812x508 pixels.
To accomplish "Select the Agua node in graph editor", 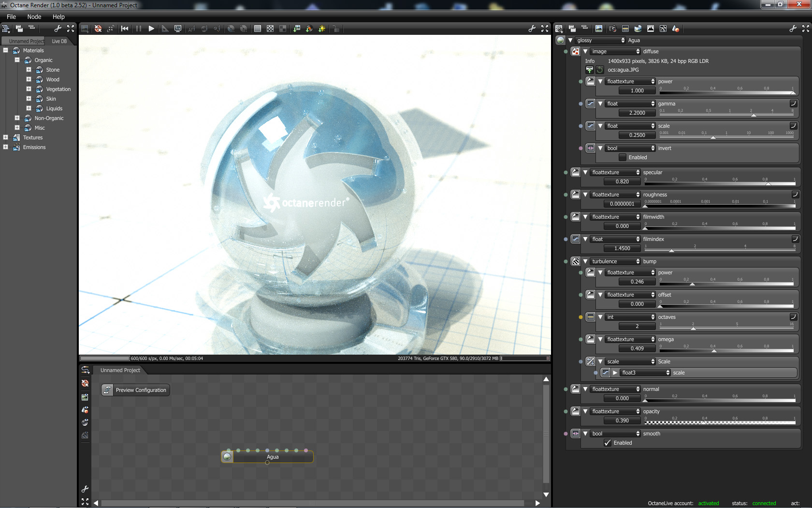I will click(267, 457).
